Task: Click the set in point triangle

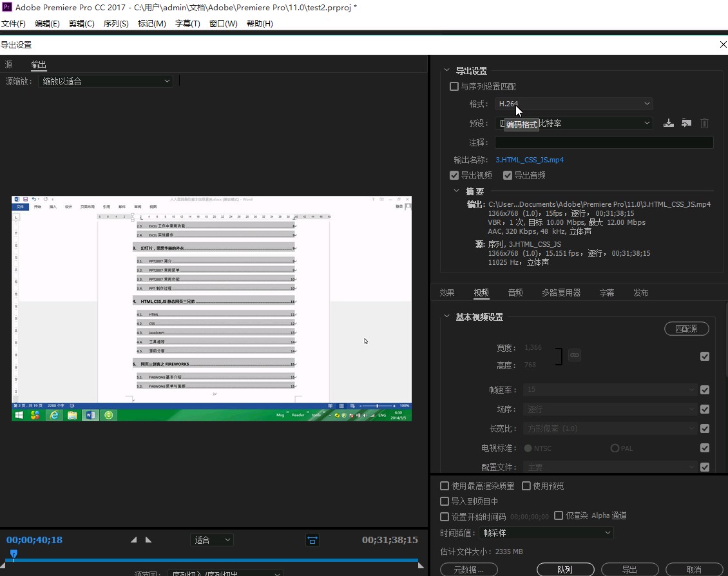Action: point(134,540)
